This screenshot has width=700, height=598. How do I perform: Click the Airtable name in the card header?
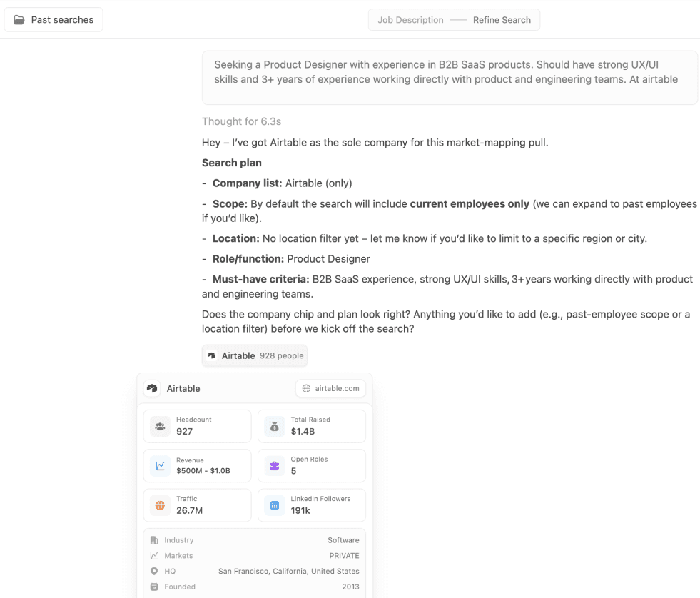click(x=183, y=388)
